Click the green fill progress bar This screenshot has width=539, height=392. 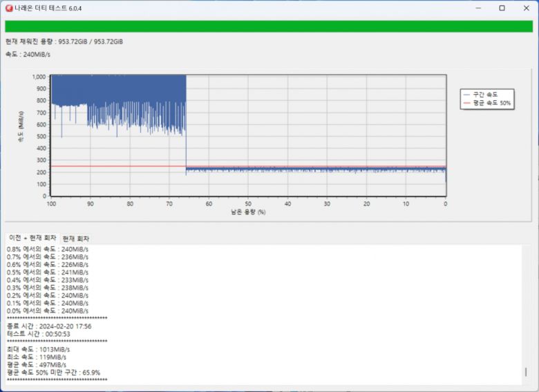269,26
